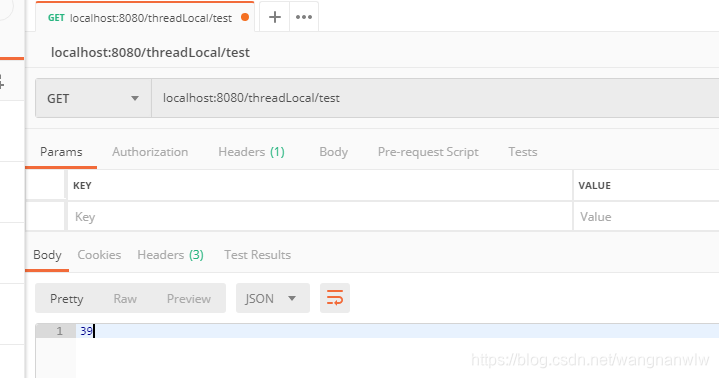719x378 pixels.
Task: Click response value 39 on line 1
Action: pyautogui.click(x=86, y=331)
